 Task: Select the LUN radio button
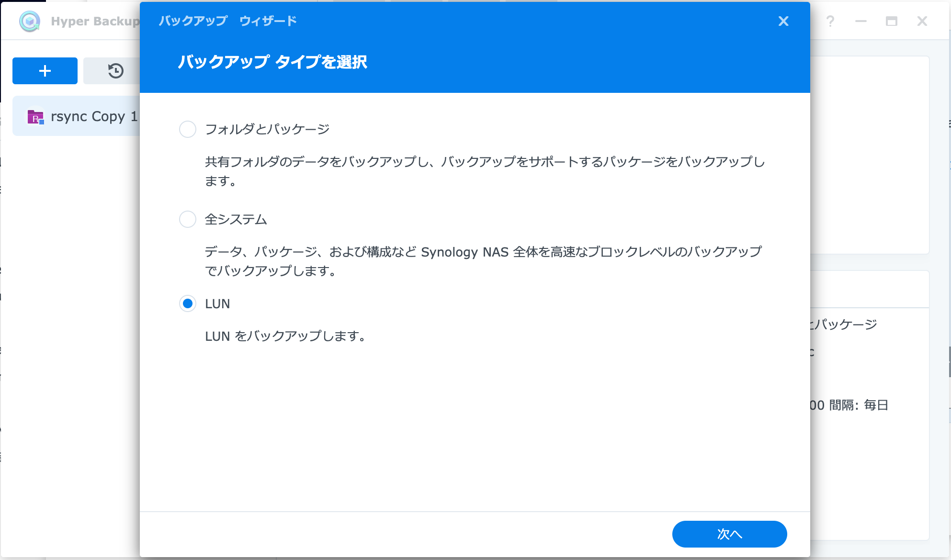click(x=188, y=303)
